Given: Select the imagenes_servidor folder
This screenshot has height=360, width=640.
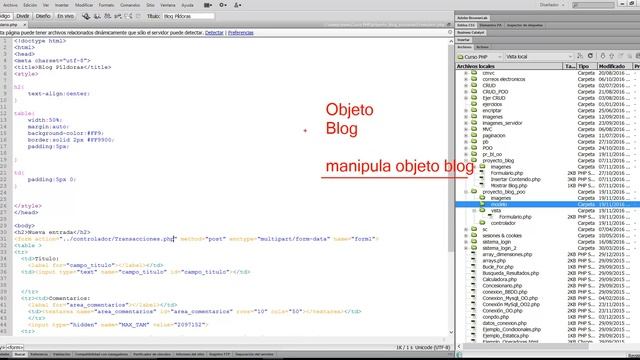Looking at the screenshot, I should click(502, 123).
